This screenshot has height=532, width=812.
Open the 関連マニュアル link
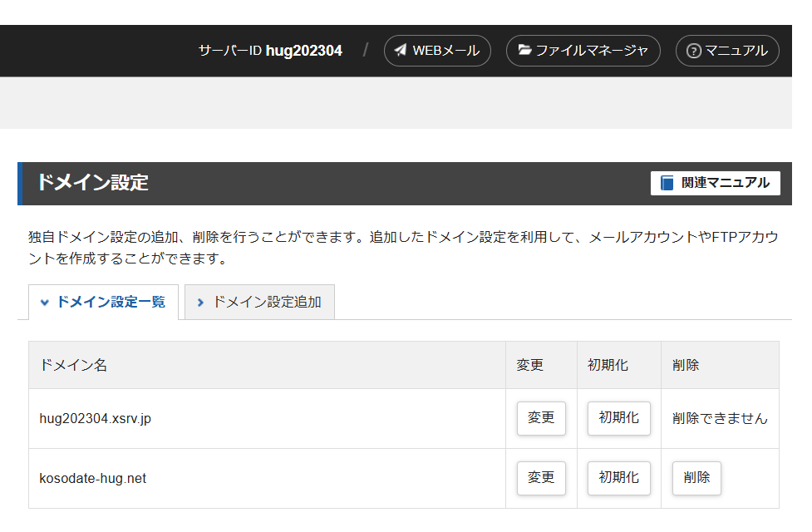pos(715,183)
